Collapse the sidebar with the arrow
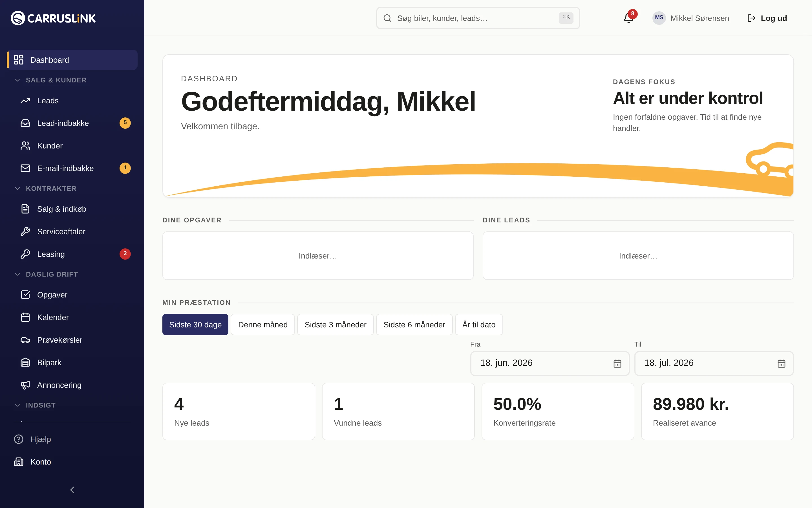Image resolution: width=812 pixels, height=508 pixels. pos(72,490)
